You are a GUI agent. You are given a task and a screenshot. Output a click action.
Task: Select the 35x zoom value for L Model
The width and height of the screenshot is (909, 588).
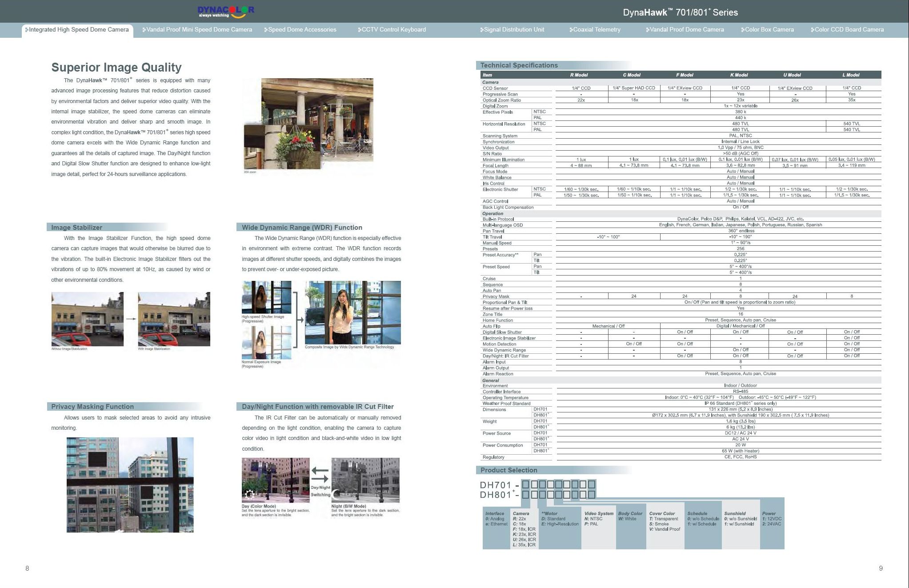click(x=852, y=100)
